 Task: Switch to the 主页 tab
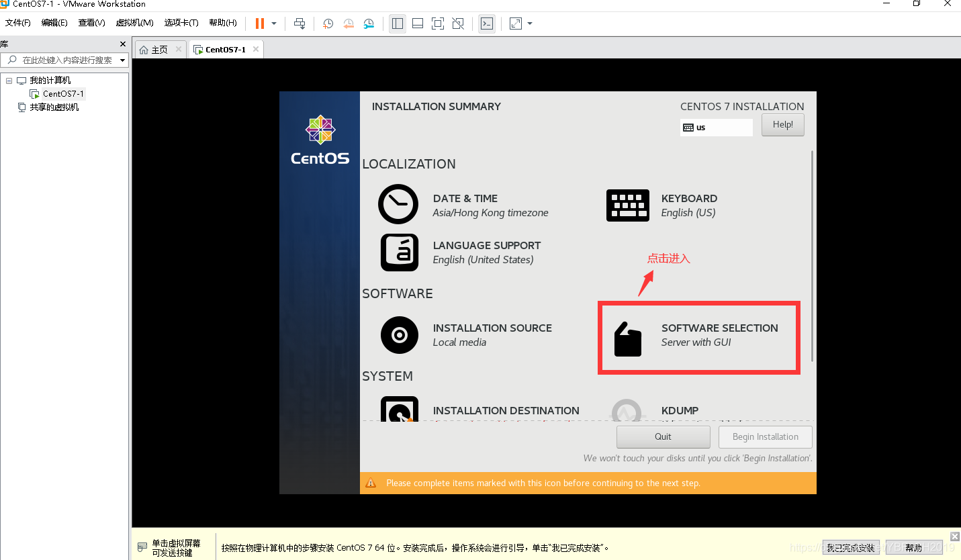[x=160, y=50]
